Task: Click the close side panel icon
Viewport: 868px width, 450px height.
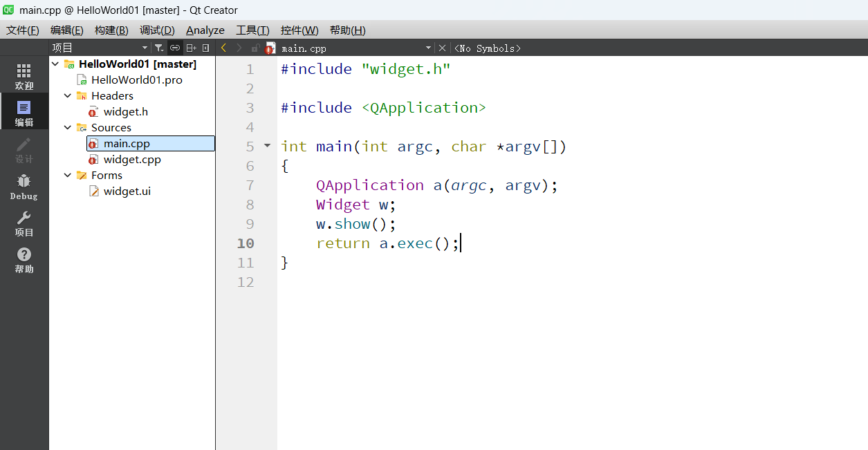Action: click(x=205, y=48)
